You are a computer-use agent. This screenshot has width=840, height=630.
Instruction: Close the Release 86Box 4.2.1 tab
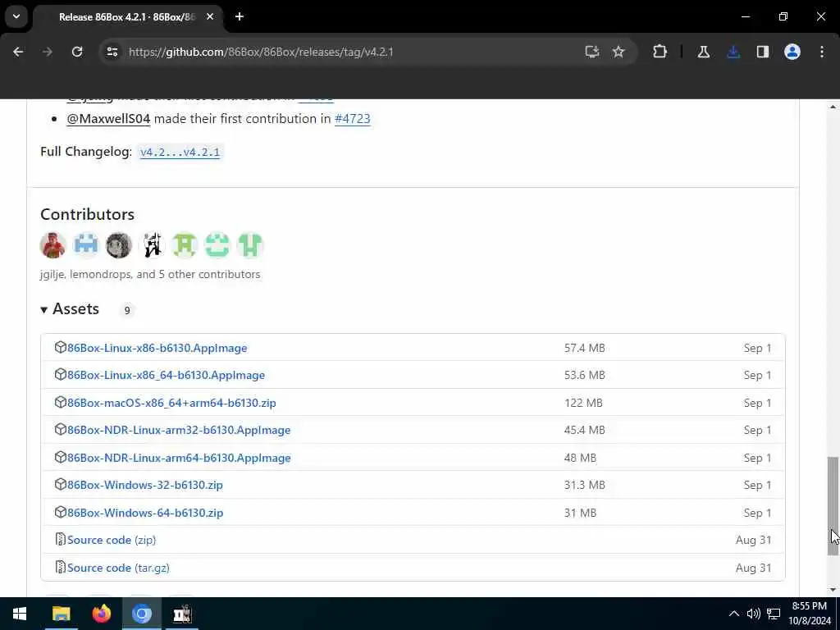210,16
